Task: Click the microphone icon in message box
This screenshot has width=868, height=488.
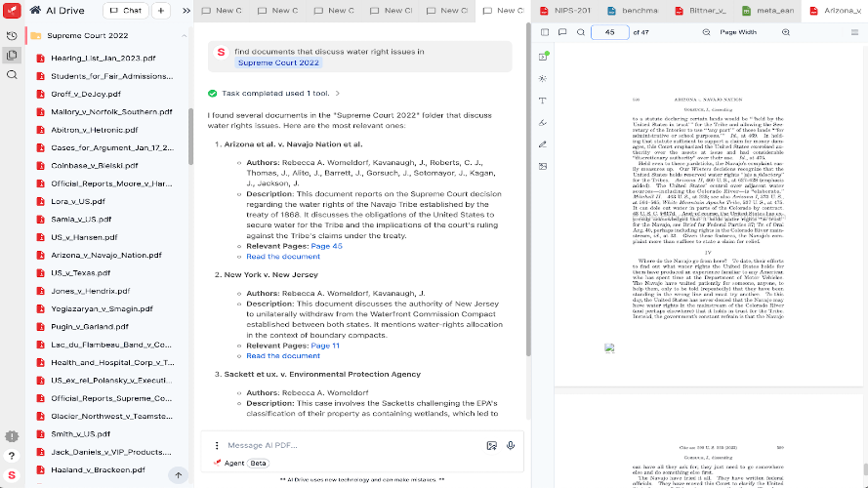Action: pos(511,445)
